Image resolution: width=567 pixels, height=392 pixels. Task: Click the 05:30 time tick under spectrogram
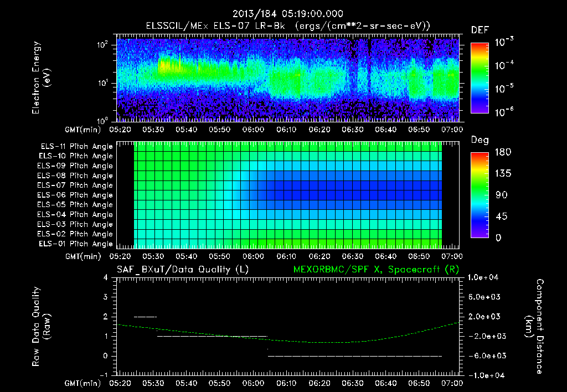click(153, 130)
